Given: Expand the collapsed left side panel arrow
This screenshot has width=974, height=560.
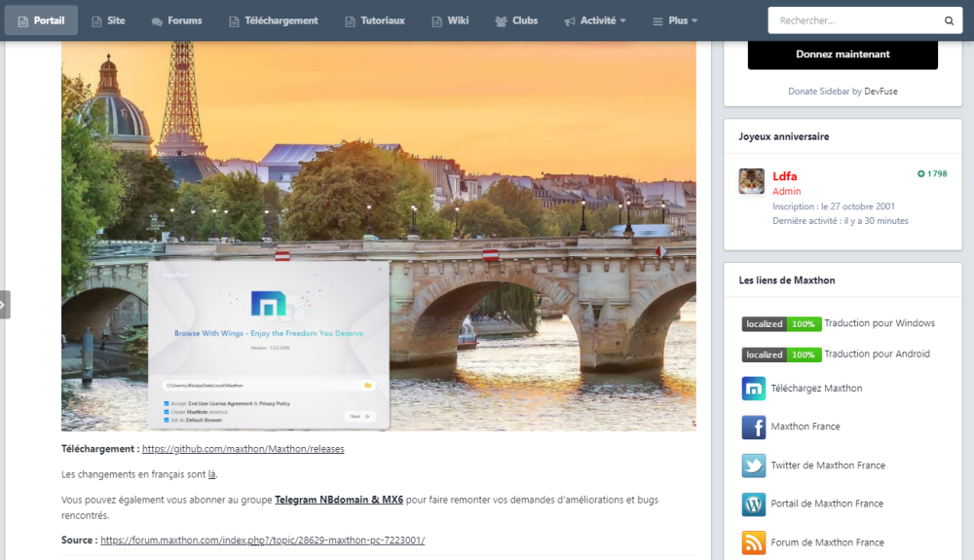Looking at the screenshot, I should pos(4,304).
